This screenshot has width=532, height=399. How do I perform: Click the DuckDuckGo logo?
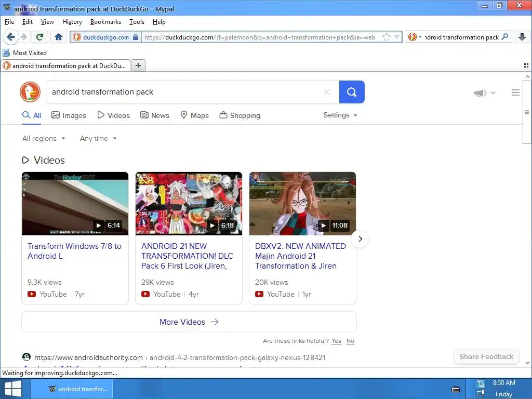tap(30, 92)
